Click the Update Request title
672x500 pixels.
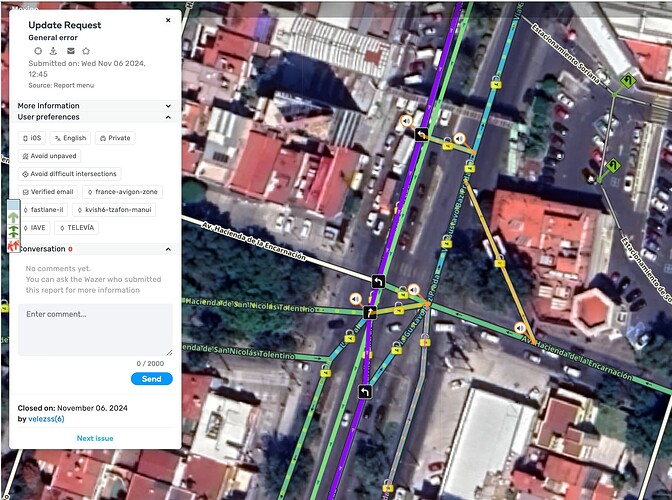65,25
